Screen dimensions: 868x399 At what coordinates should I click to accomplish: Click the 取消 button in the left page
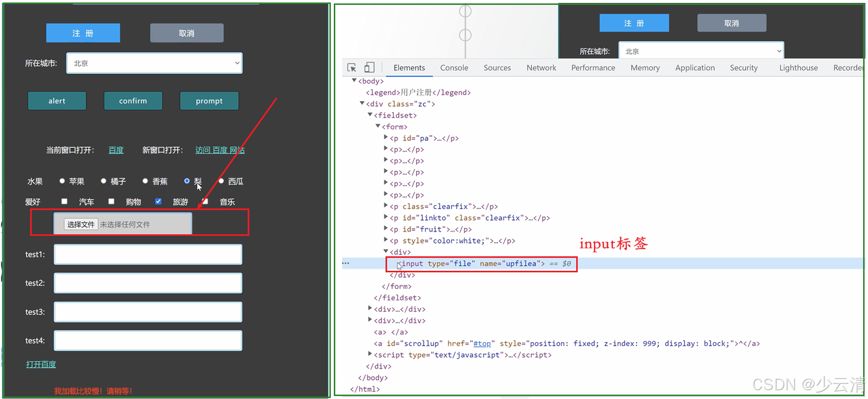click(x=187, y=33)
